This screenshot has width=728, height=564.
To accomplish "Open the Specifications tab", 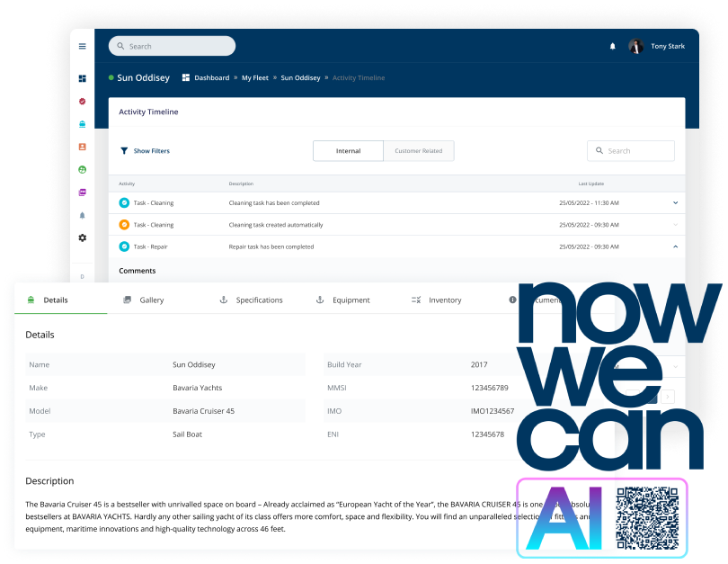I will point(251,300).
